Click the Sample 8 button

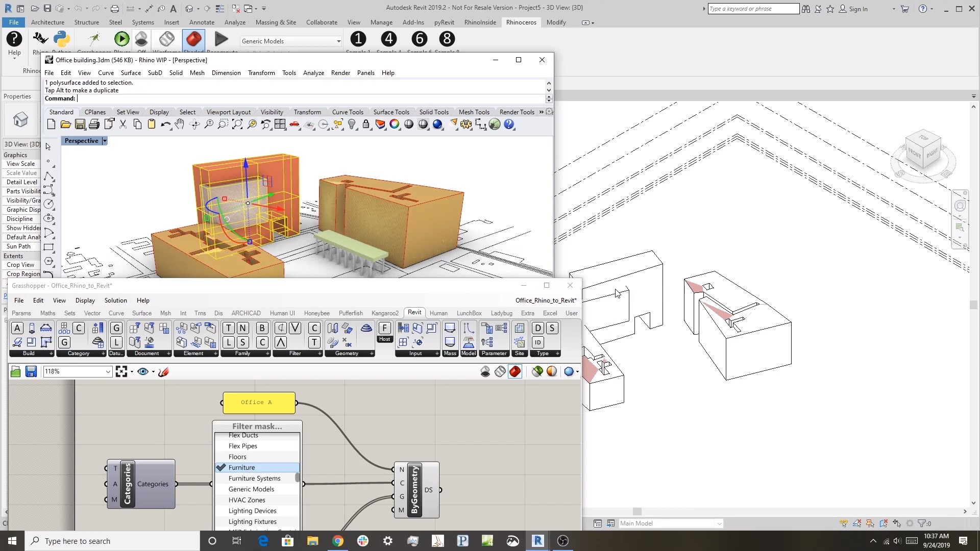click(447, 40)
